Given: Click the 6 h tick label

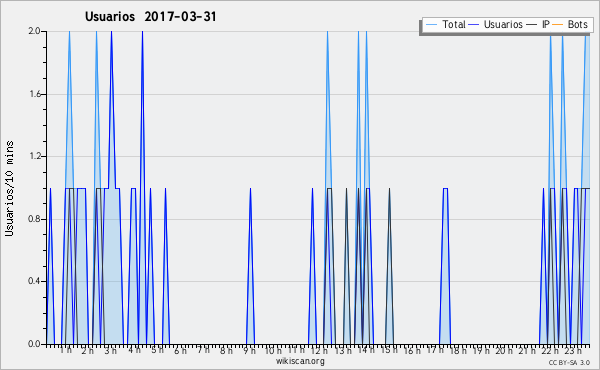Looking at the screenshot, I should (181, 351).
